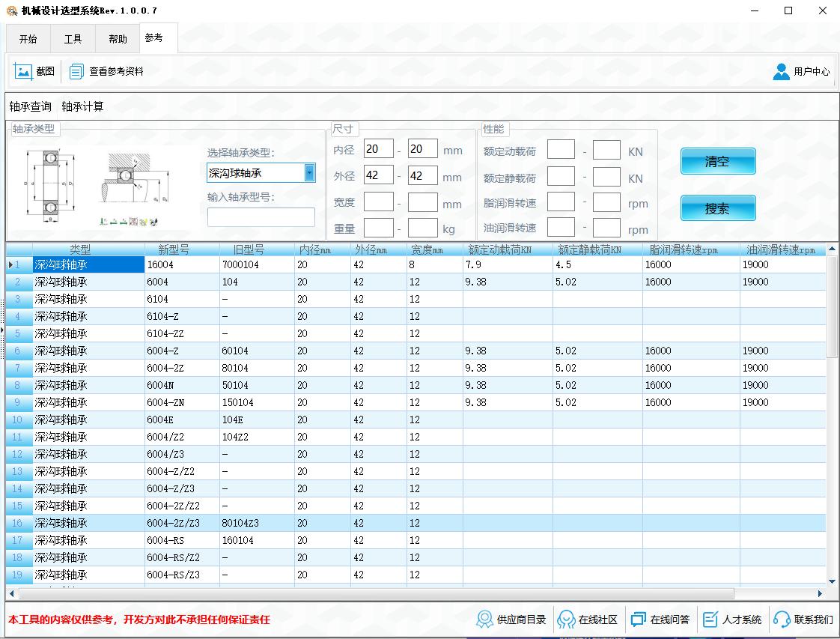Screen dimensions: 840x639
Task: Click the vertical scrollbar down arrow
Action: tap(832, 581)
